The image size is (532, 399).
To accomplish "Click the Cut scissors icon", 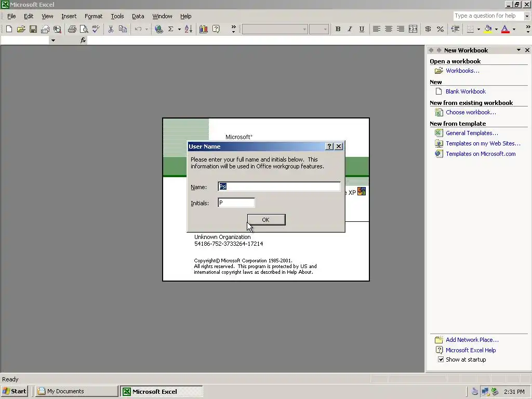I will click(111, 29).
